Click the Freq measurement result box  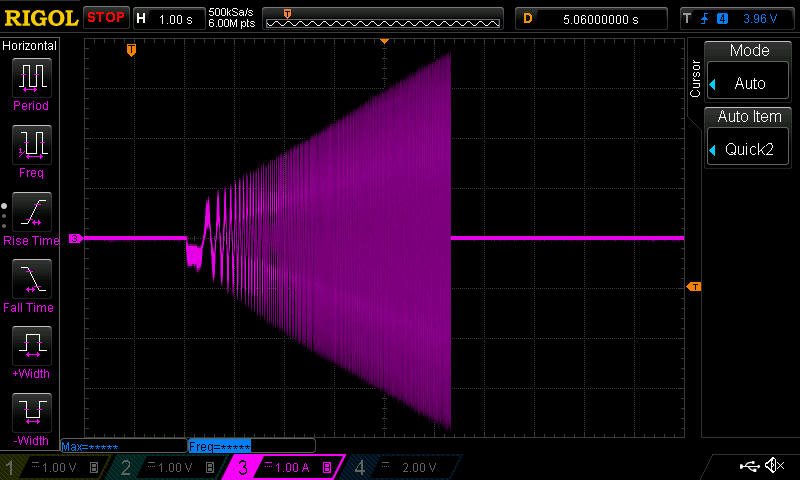pos(252,446)
